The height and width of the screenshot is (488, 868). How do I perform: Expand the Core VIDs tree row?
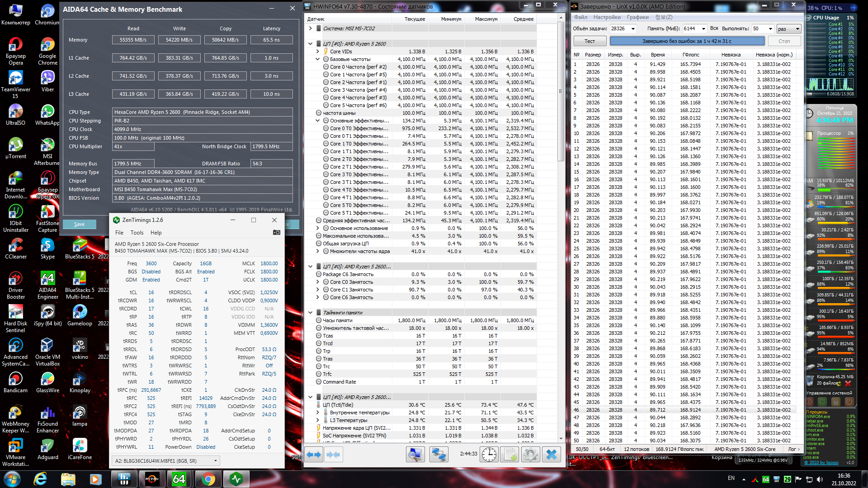coord(318,52)
